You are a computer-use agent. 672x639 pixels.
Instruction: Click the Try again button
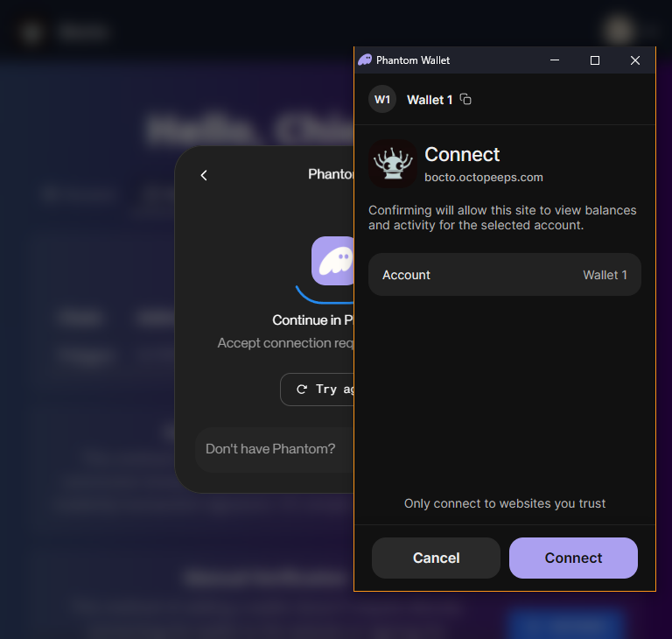click(318, 390)
